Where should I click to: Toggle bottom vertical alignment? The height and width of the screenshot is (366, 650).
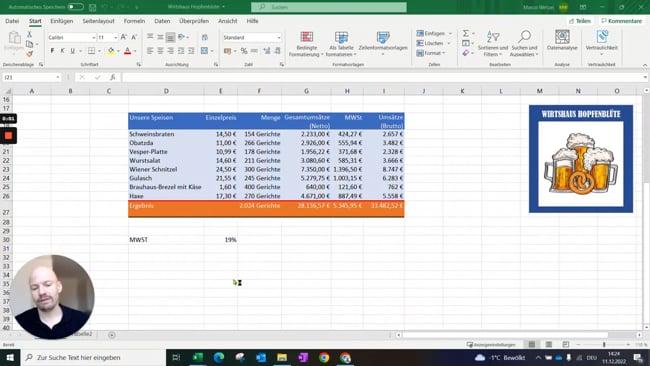(170, 37)
